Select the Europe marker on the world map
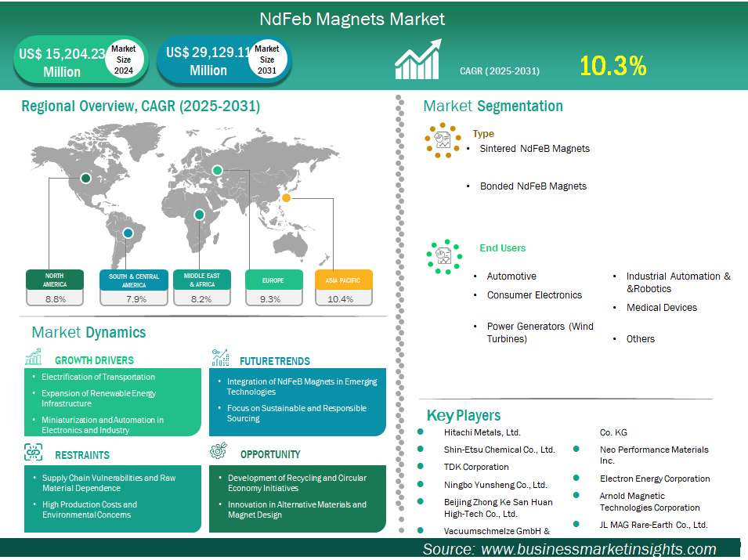The image size is (748, 560). point(219,170)
